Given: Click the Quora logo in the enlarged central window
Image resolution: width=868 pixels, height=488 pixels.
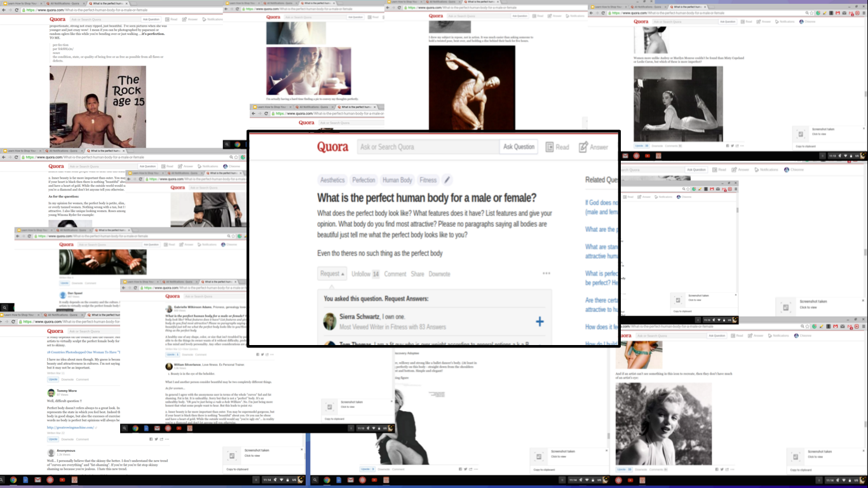Looking at the screenshot, I should (333, 147).
